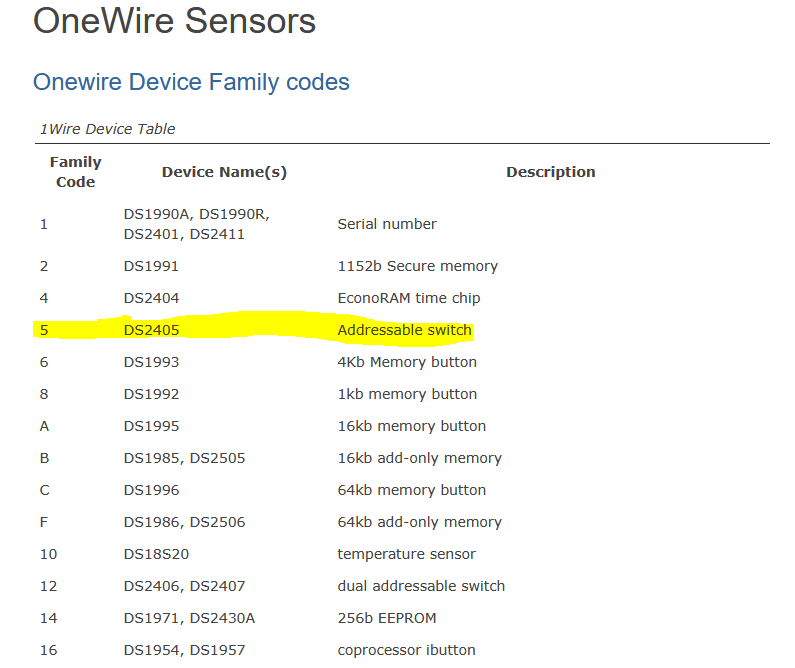Select the Device Name(s) column header
The width and height of the screenshot is (795, 668).
pos(224,172)
